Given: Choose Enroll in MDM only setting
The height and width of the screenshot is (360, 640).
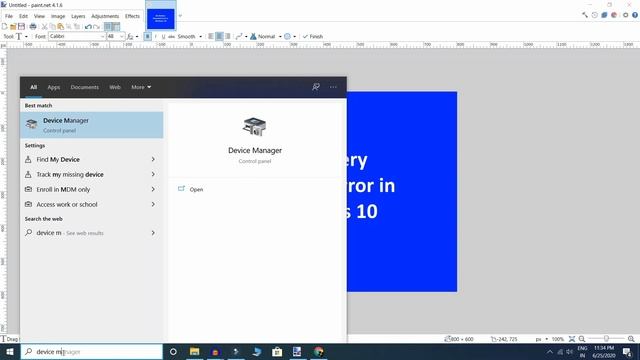Looking at the screenshot, I should (x=92, y=189).
